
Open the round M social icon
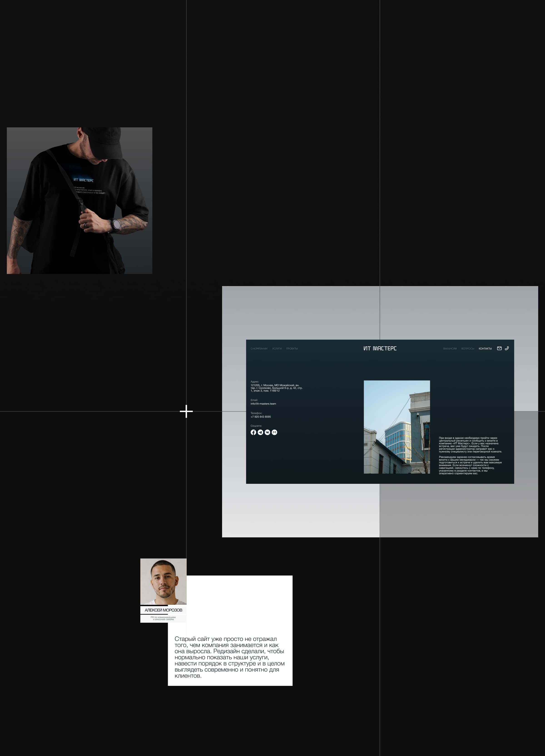pyautogui.click(x=274, y=432)
